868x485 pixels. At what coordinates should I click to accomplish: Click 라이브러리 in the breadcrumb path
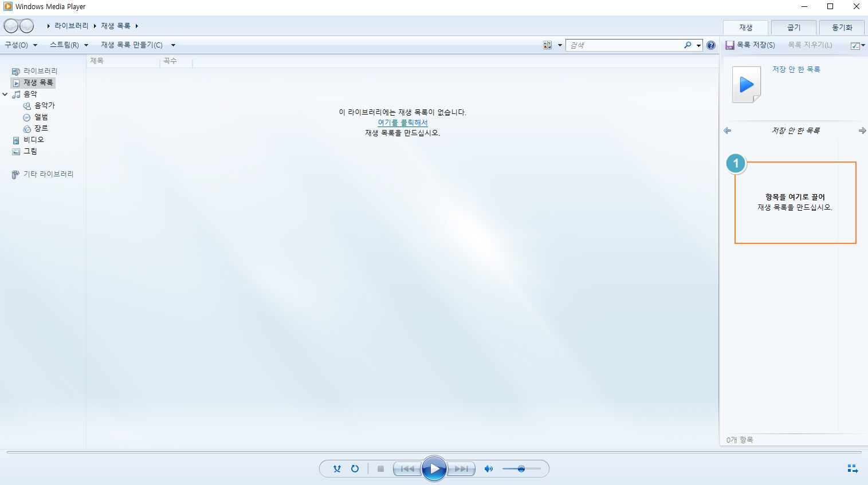pyautogui.click(x=72, y=26)
